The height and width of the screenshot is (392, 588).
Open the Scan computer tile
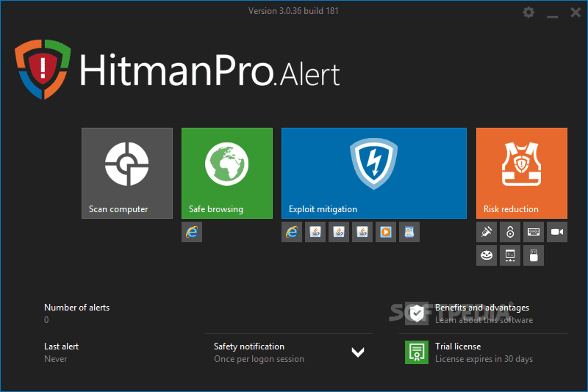pyautogui.click(x=126, y=173)
